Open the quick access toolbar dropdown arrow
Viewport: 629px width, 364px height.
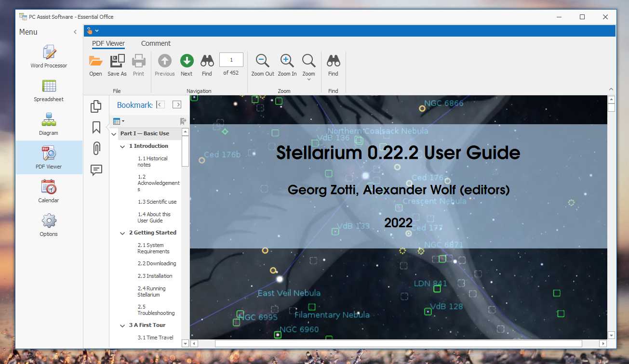pos(97,31)
